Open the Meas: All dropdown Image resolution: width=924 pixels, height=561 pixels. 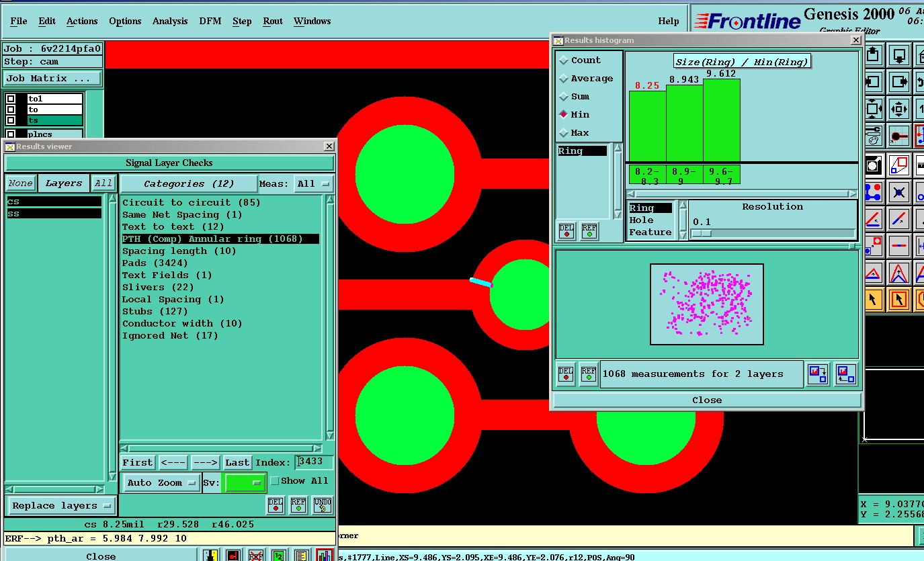point(314,183)
